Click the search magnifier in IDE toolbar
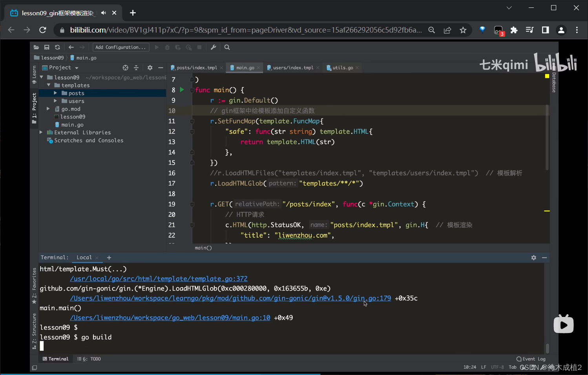588x375 pixels. [227, 47]
